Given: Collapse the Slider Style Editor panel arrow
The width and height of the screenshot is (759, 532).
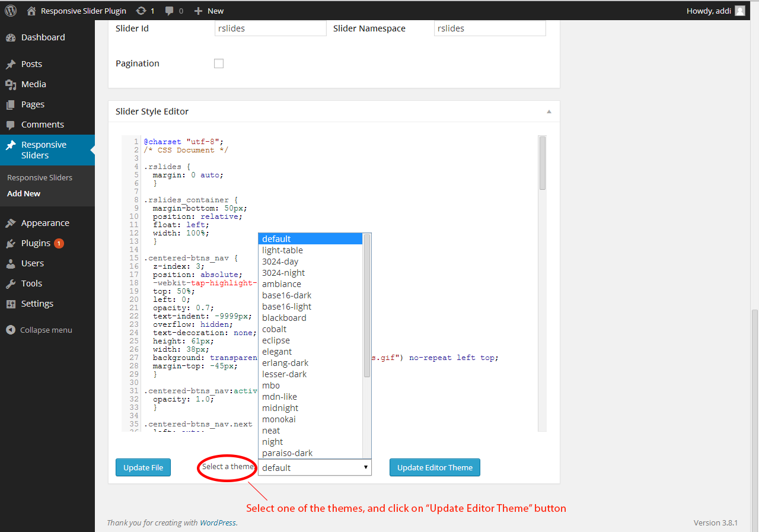Looking at the screenshot, I should coord(549,112).
